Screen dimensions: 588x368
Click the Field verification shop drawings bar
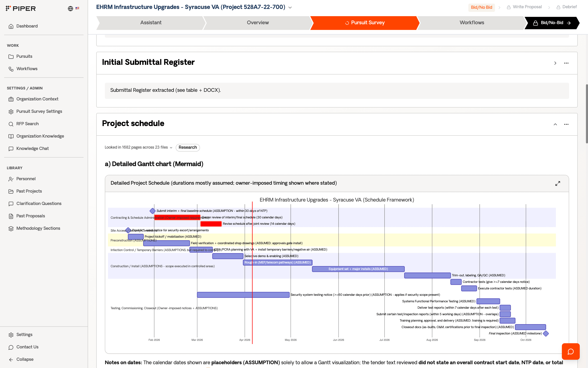tap(166, 243)
